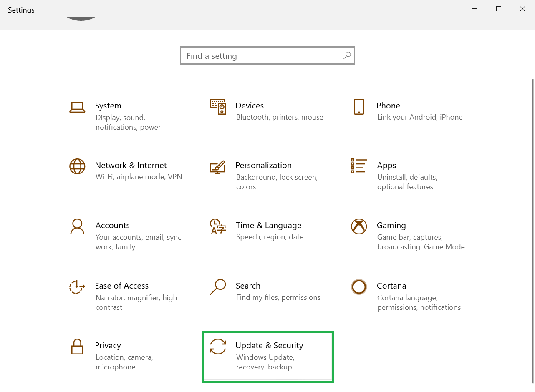Maximize the Settings window
This screenshot has width=535, height=392.
[499, 9]
